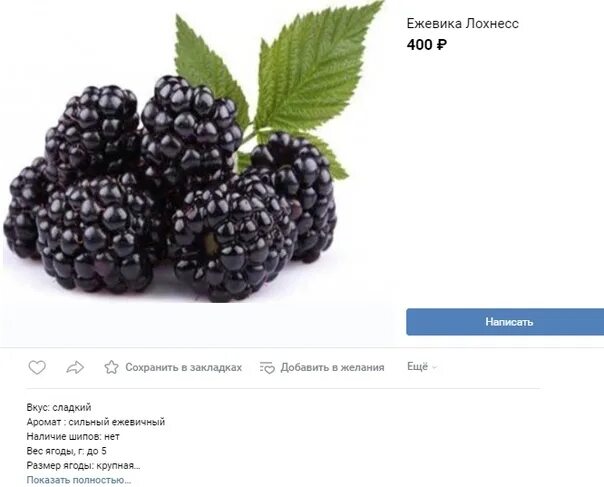Select the Аромат : сильный ежевичный line
The height and width of the screenshot is (487, 604).
(96, 422)
